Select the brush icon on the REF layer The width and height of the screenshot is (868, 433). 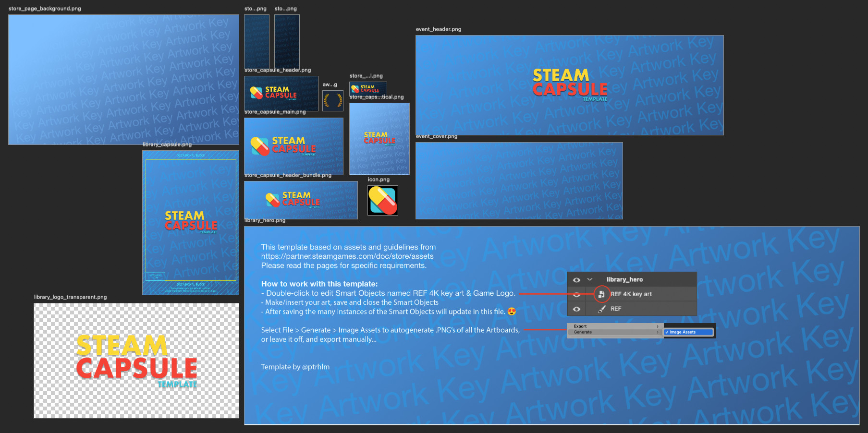(602, 309)
